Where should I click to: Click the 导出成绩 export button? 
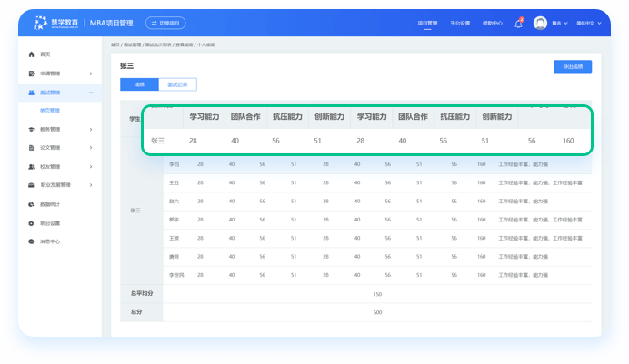[573, 66]
